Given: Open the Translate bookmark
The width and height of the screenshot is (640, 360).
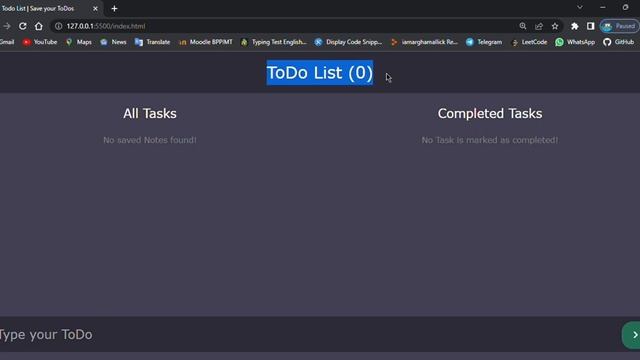Looking at the screenshot, I should [x=153, y=42].
